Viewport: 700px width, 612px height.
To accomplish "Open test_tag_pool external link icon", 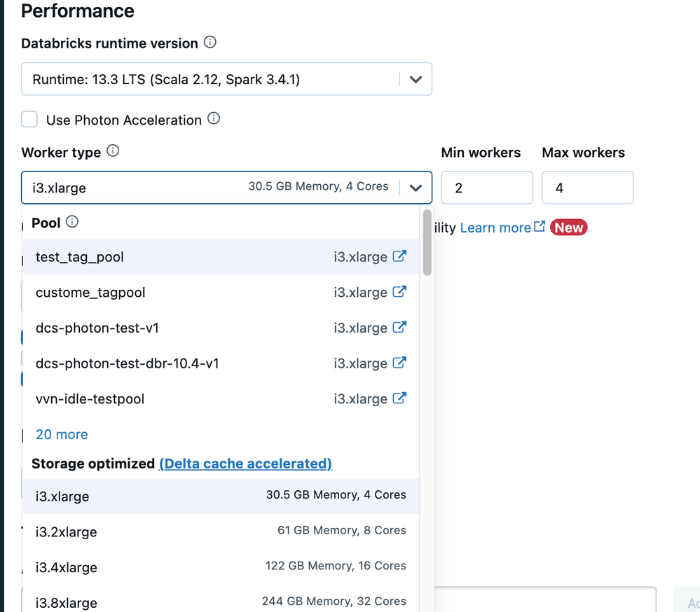I will 399,256.
